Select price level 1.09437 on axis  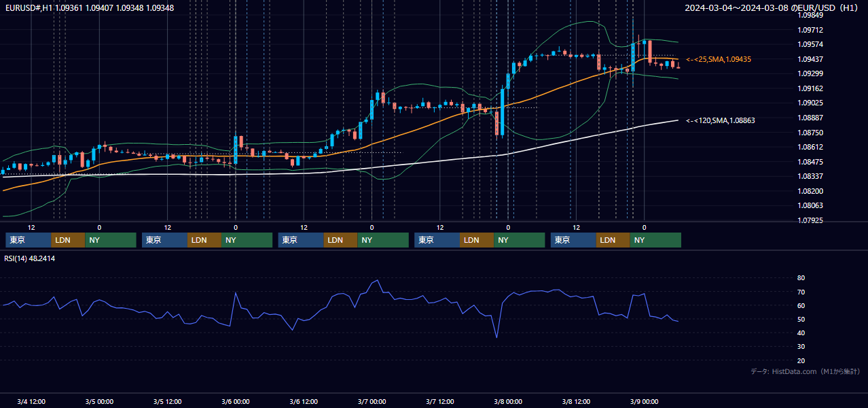pos(811,59)
